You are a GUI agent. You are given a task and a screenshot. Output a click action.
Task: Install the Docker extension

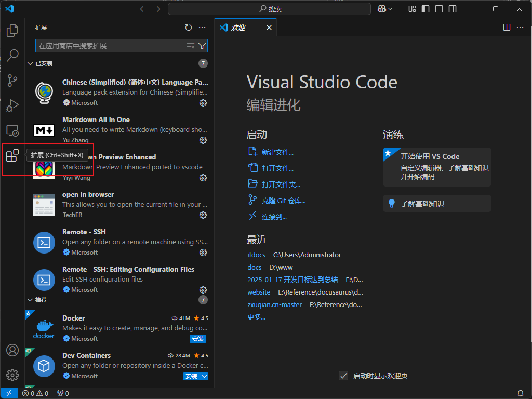point(198,339)
